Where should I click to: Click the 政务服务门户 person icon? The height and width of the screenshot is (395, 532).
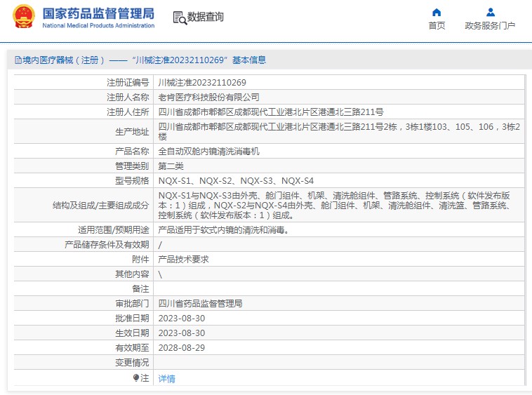491,13
